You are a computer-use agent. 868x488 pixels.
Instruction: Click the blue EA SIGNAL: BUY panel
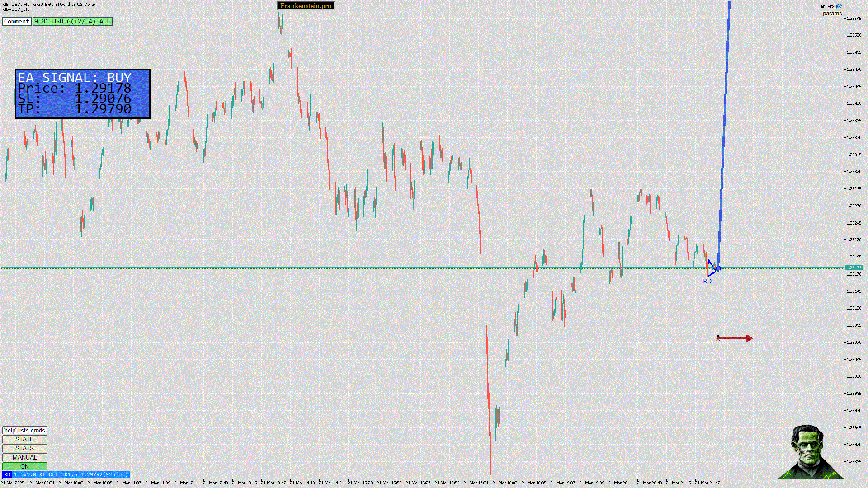83,94
